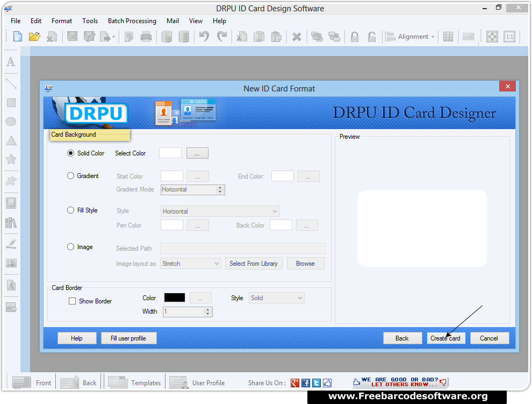Click the Undo arrow icon
532x404 pixels.
(204, 37)
